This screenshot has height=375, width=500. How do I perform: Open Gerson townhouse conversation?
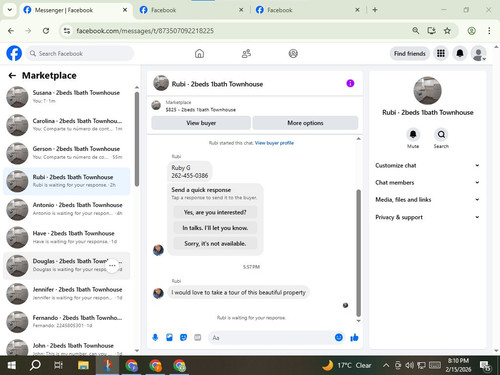pyautogui.click(x=67, y=153)
